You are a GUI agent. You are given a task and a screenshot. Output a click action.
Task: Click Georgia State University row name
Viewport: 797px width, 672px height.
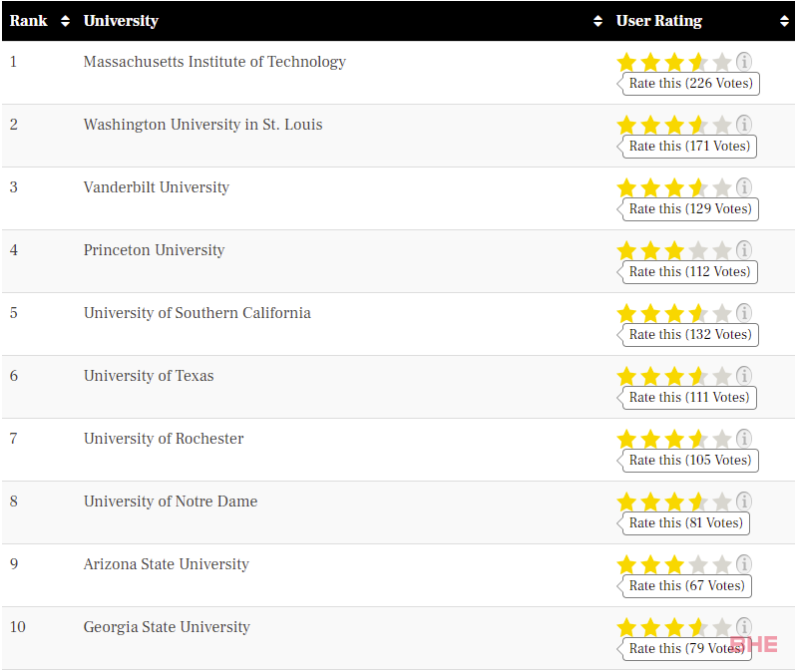click(167, 627)
